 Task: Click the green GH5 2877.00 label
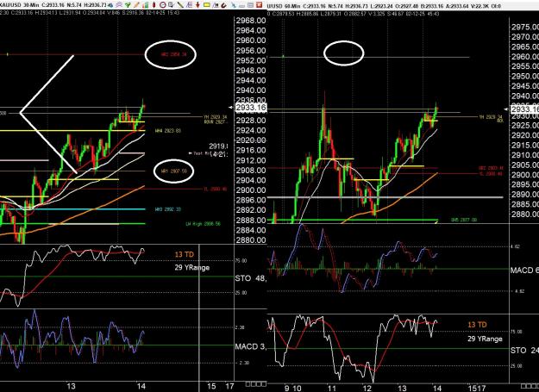pyautogui.click(x=464, y=220)
